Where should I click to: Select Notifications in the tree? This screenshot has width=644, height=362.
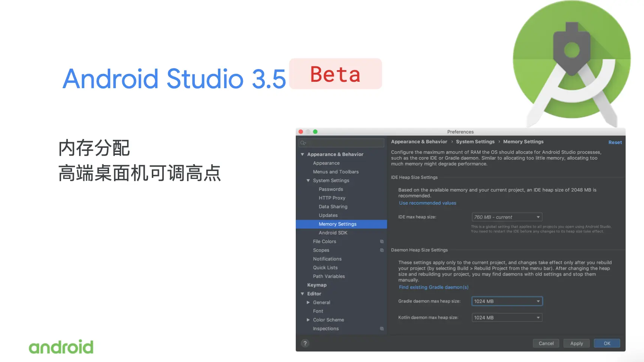click(x=327, y=259)
